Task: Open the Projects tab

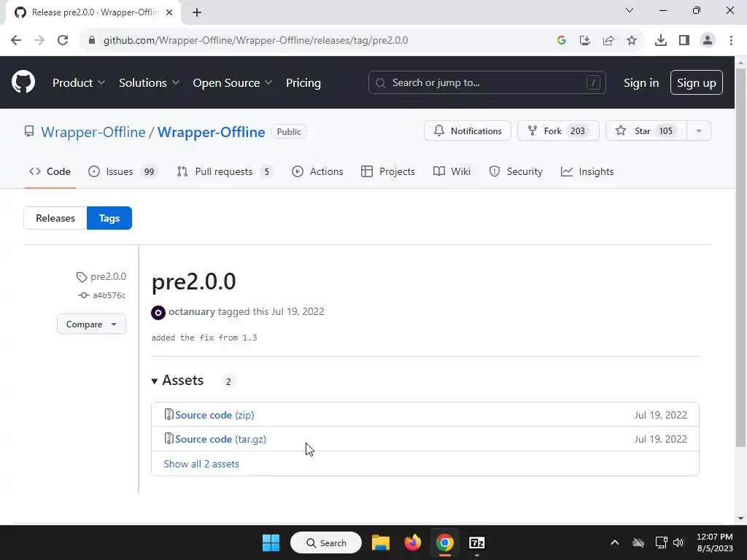Action: click(x=388, y=171)
